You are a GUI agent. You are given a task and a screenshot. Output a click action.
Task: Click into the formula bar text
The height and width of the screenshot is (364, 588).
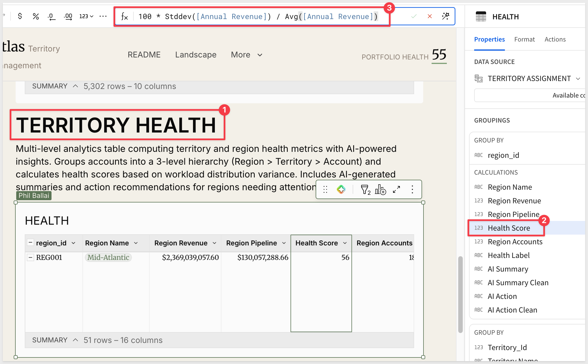pyautogui.click(x=258, y=16)
